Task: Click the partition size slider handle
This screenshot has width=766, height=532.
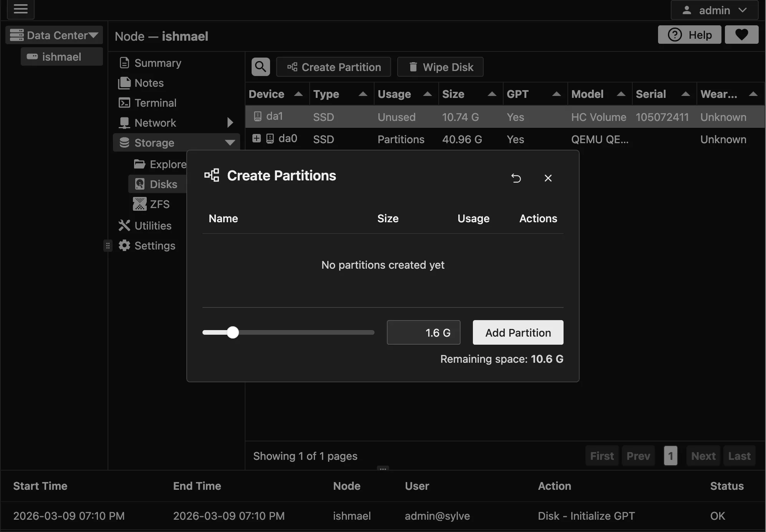Action: click(x=233, y=332)
